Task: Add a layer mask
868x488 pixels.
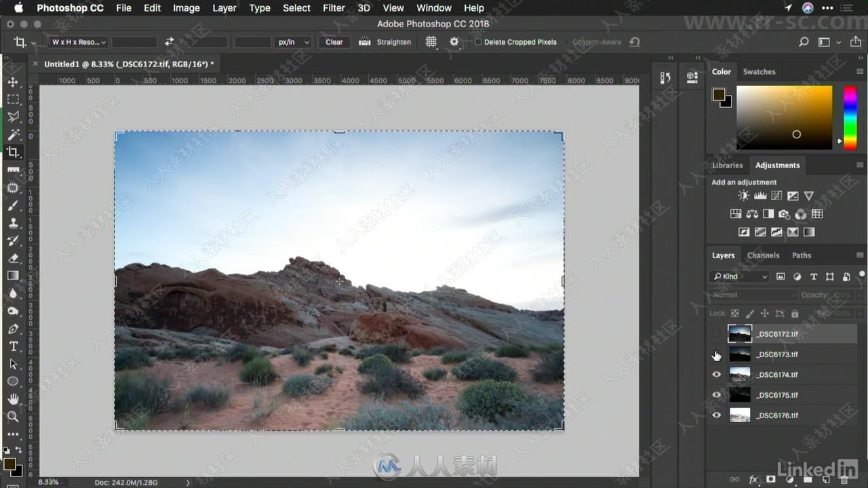Action: pos(771,479)
